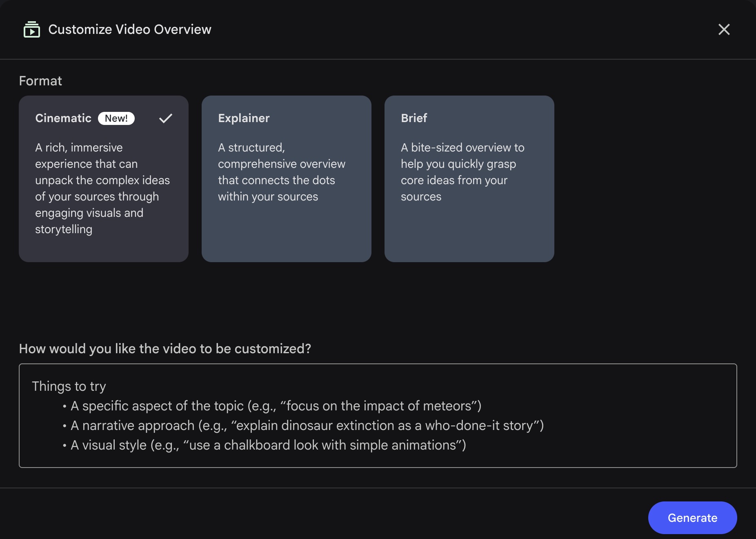This screenshot has height=539, width=756.
Task: Click the Video Overview icon in the dialog header
Action: click(32, 29)
